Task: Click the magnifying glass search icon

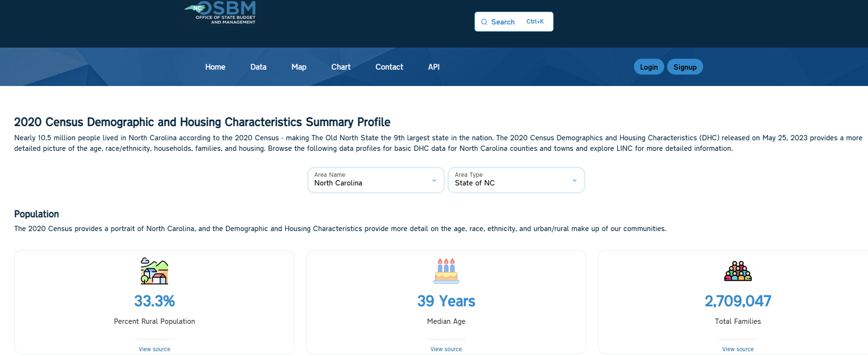Action: [484, 22]
